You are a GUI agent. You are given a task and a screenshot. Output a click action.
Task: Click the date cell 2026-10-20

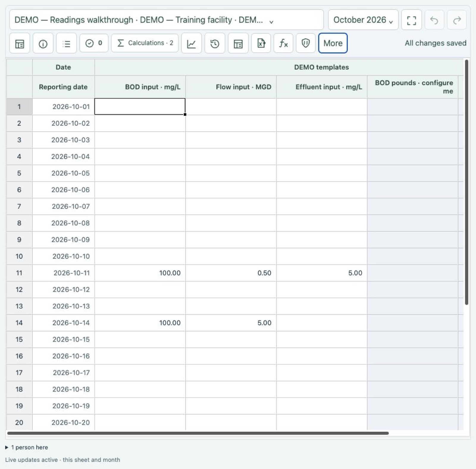click(x=63, y=422)
